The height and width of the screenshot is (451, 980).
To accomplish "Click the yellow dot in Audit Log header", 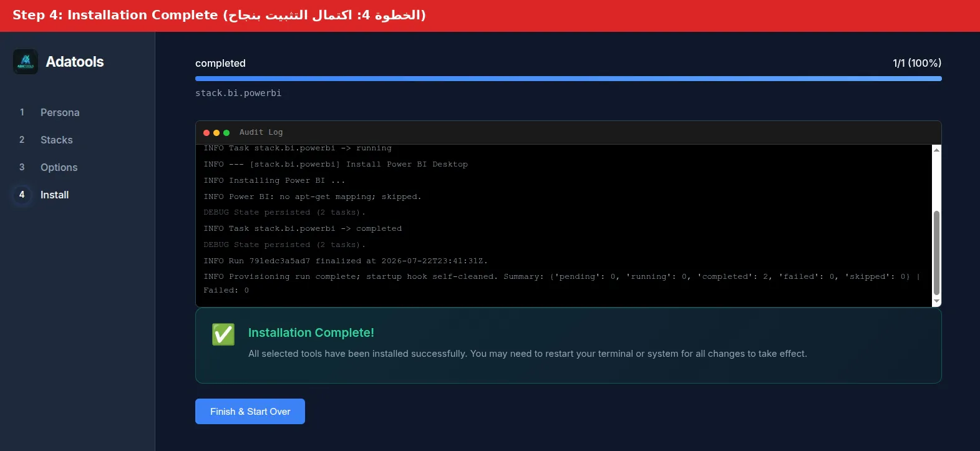I will pyautogui.click(x=216, y=133).
